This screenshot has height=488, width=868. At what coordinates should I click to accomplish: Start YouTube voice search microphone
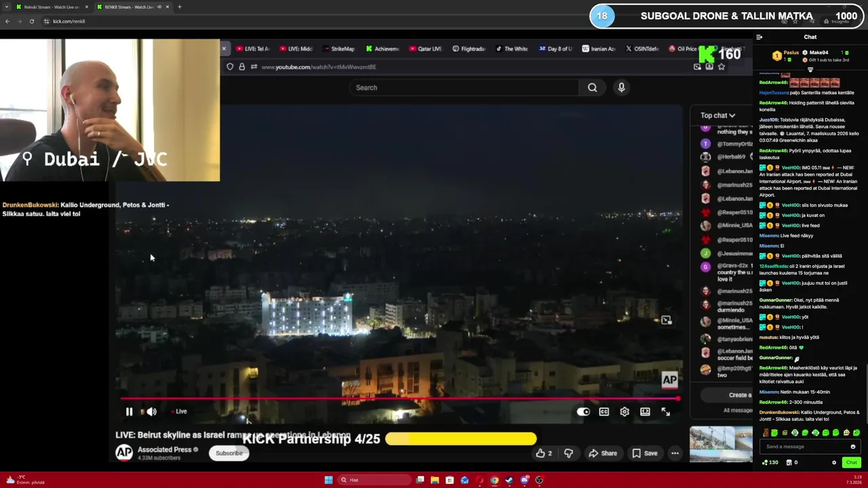click(621, 87)
